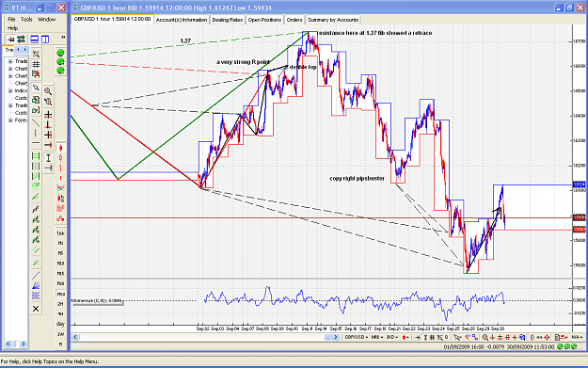Click chart scroll right arrow button

tap(335, 337)
